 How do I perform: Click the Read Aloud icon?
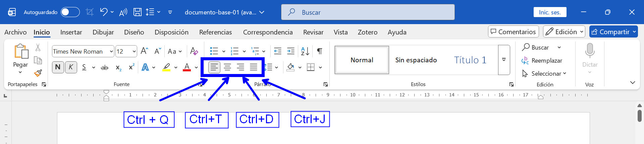pyautogui.click(x=123, y=12)
